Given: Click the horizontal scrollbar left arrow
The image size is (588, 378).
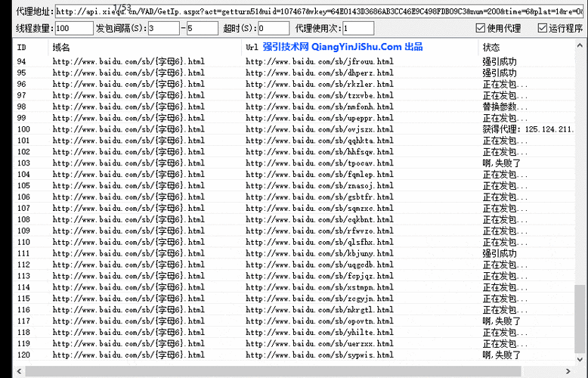Looking at the screenshot, I should 19,371.
